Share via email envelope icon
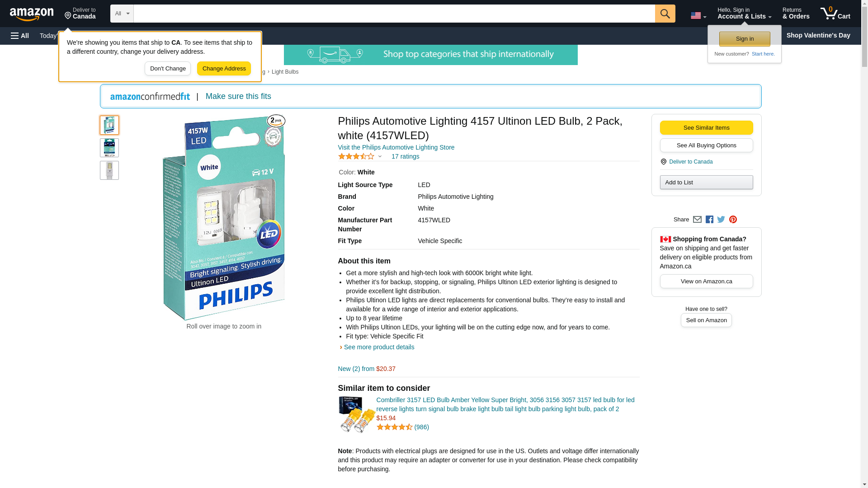This screenshot has width=868, height=488. [697, 220]
